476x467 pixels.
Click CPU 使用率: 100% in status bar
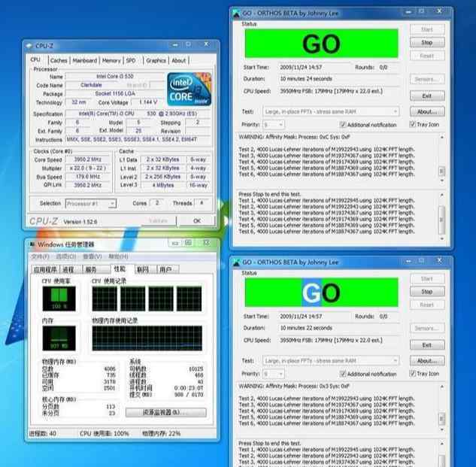(x=104, y=434)
